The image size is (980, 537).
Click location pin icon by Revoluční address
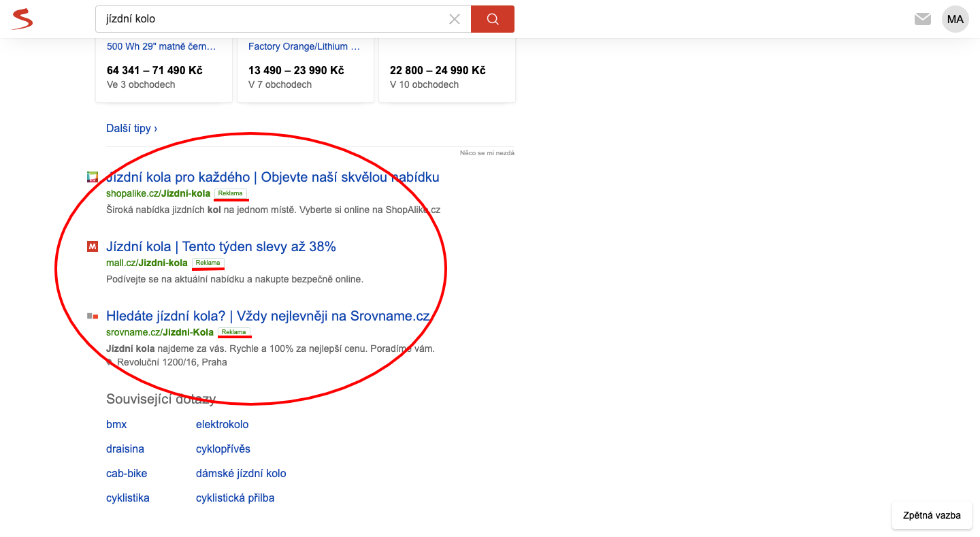point(110,362)
